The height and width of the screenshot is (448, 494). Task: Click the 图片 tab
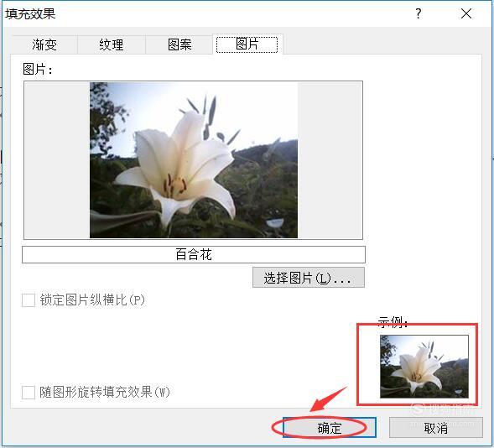click(247, 44)
